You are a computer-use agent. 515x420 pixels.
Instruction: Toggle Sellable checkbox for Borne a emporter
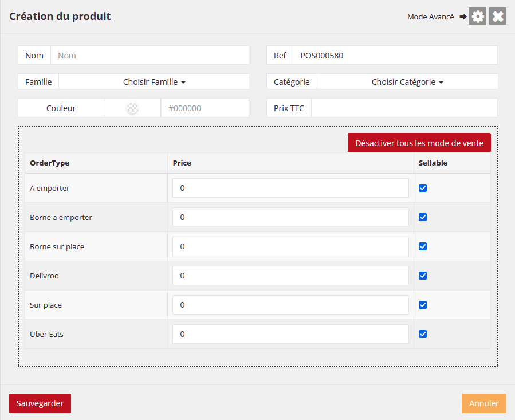click(x=423, y=217)
